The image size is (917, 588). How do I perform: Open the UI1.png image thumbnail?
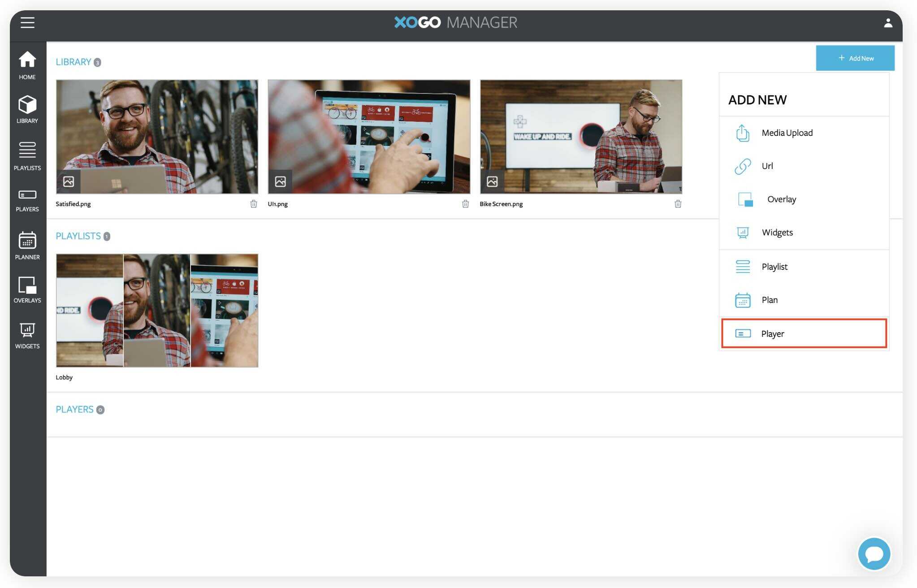pyautogui.click(x=368, y=137)
